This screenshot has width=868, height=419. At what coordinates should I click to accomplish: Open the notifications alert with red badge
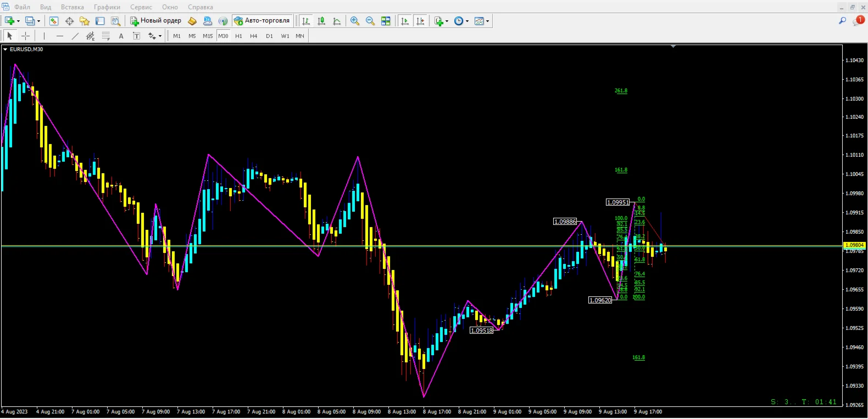[x=858, y=20]
